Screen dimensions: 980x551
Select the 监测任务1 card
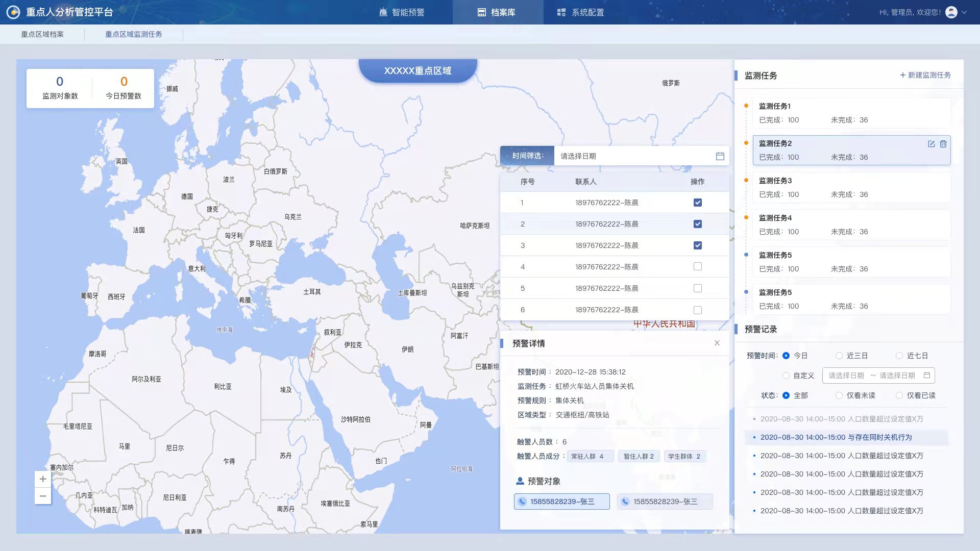[851, 113]
